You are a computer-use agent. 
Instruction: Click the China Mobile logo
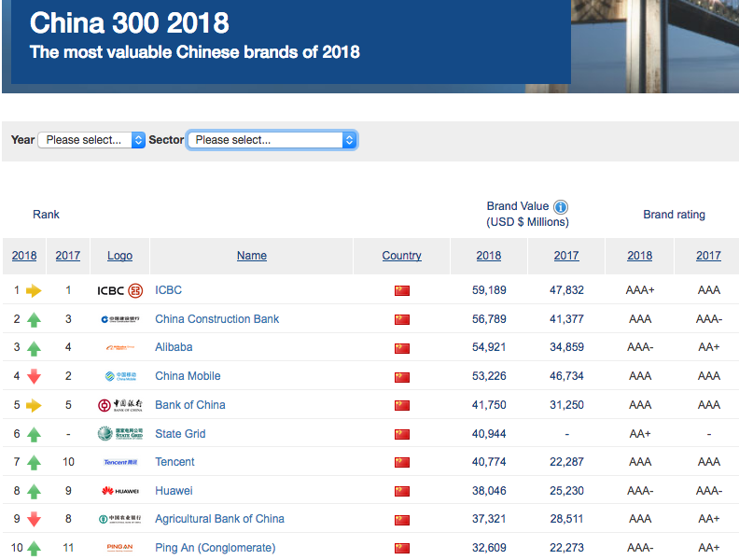(x=119, y=376)
